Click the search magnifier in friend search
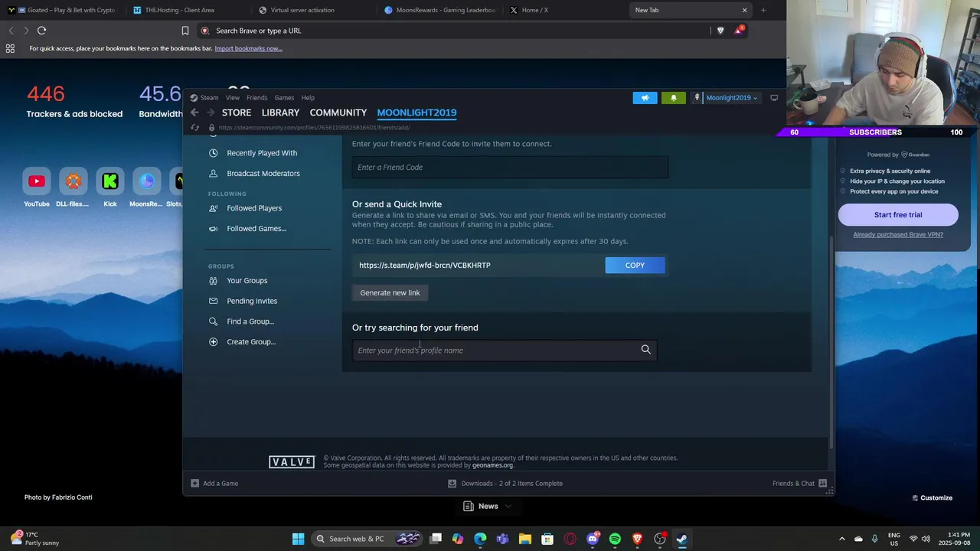 [645, 350]
